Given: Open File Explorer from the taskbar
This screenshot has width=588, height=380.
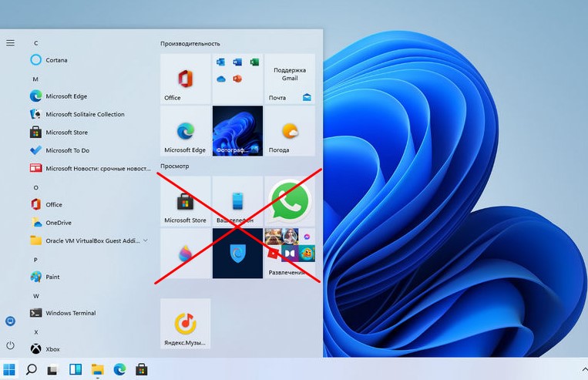Looking at the screenshot, I should click(97, 369).
